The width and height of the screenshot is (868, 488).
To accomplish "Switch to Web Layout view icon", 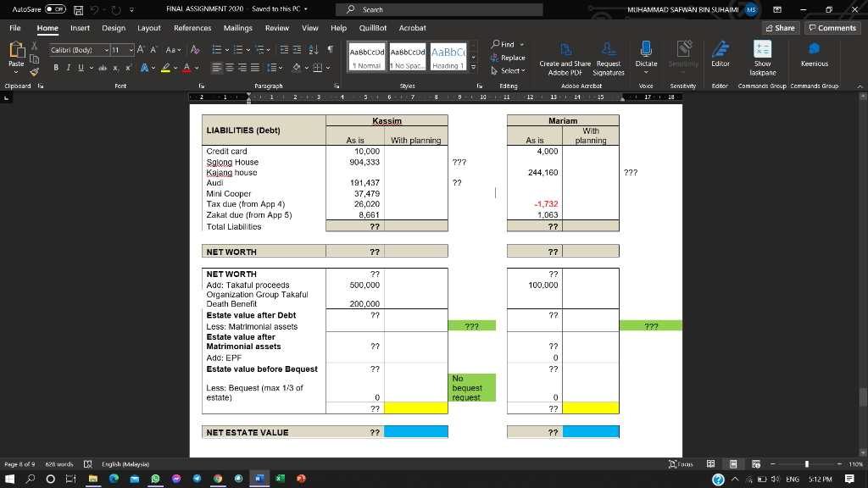I will [x=755, y=463].
